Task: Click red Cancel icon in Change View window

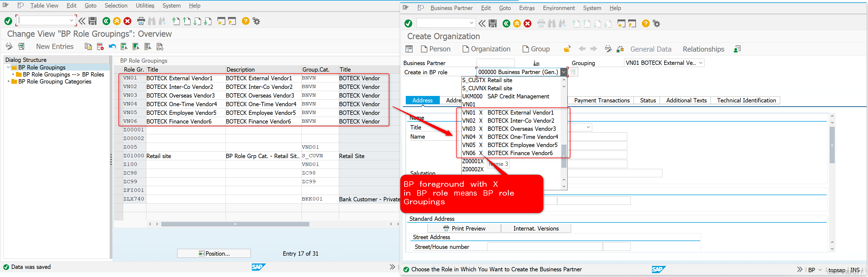Action: (x=127, y=21)
